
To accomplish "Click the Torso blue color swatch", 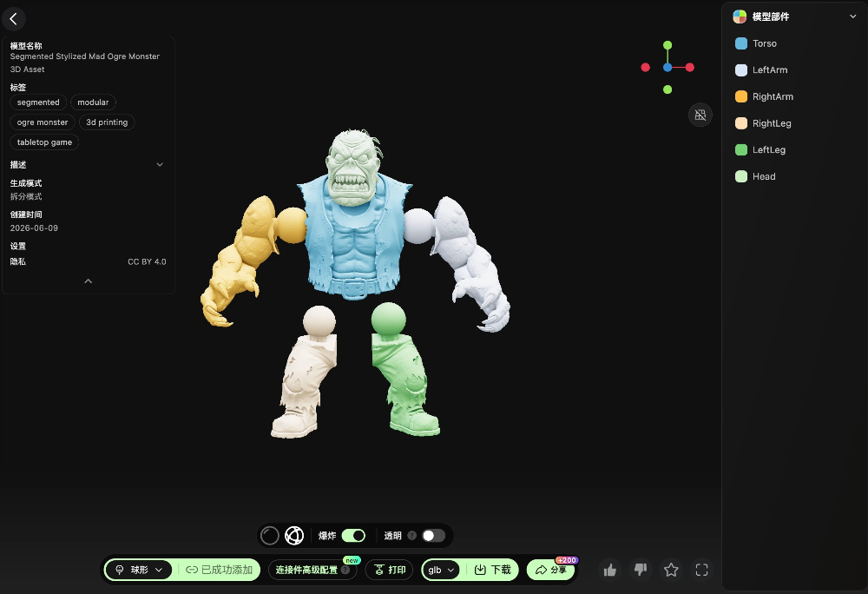I will [x=740, y=43].
